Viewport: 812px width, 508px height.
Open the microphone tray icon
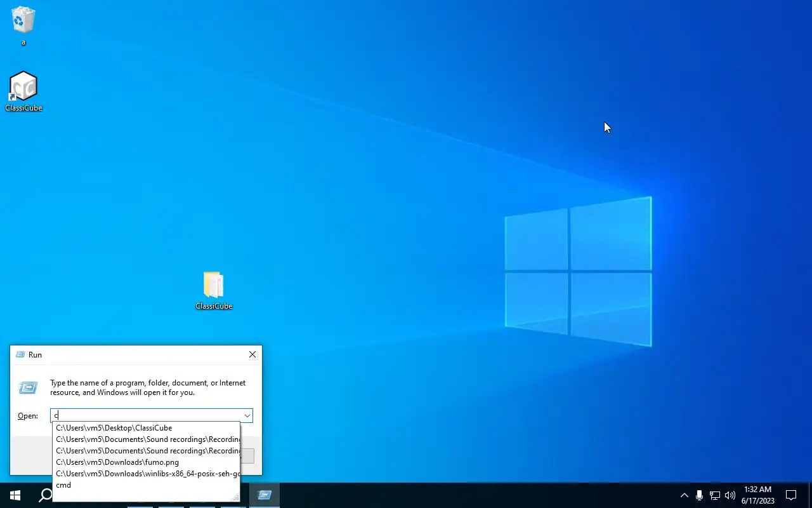pos(699,495)
